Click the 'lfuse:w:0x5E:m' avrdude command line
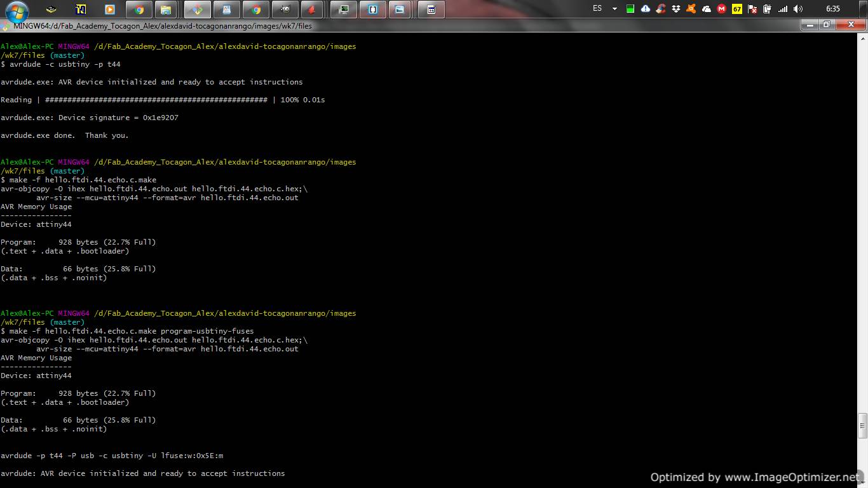868x488 pixels. coord(112,456)
